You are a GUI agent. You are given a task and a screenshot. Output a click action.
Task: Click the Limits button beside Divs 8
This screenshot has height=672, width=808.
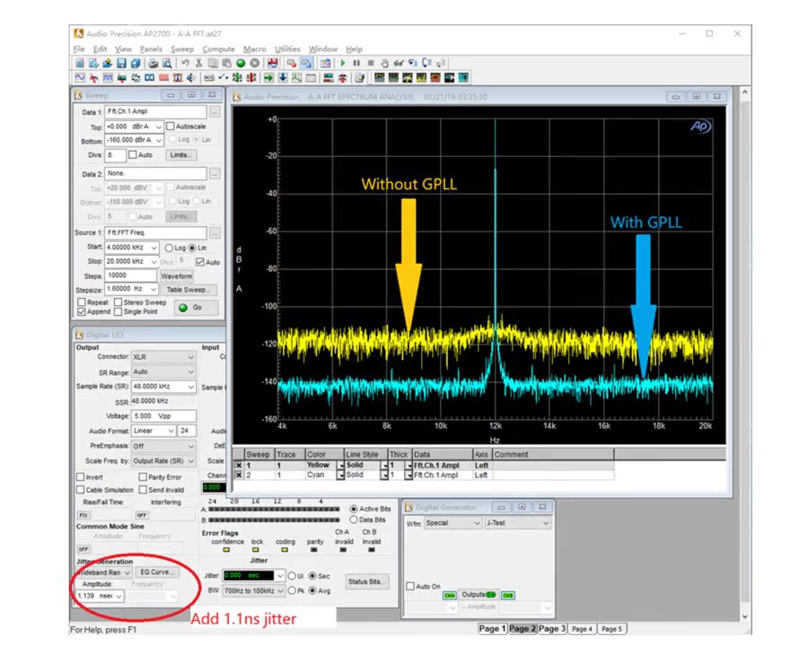click(180, 155)
